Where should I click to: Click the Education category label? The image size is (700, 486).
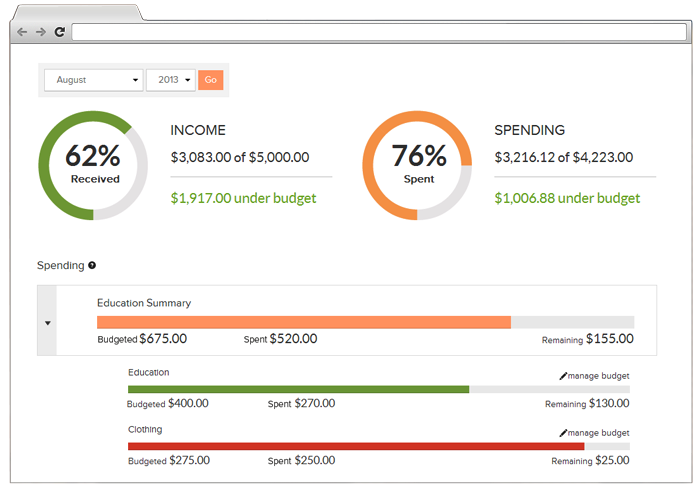[x=149, y=372]
